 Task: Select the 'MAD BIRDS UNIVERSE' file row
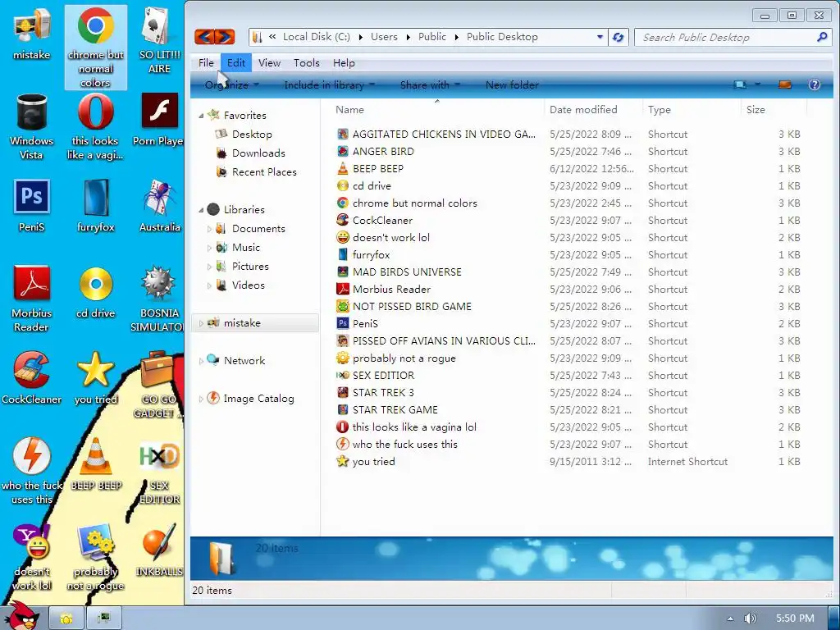tap(568, 272)
